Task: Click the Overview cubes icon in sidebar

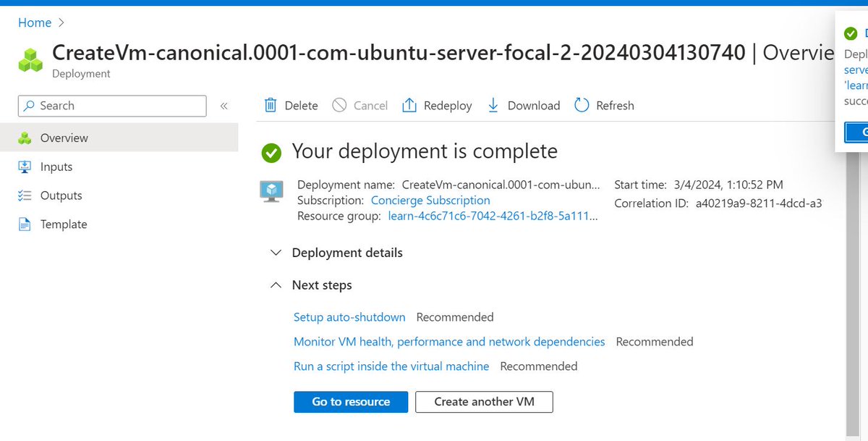Action: pos(25,138)
